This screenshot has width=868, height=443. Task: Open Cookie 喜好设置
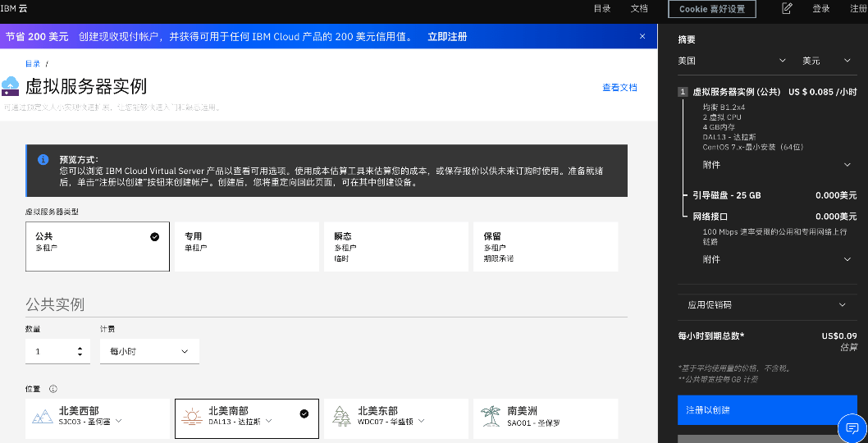(x=711, y=9)
